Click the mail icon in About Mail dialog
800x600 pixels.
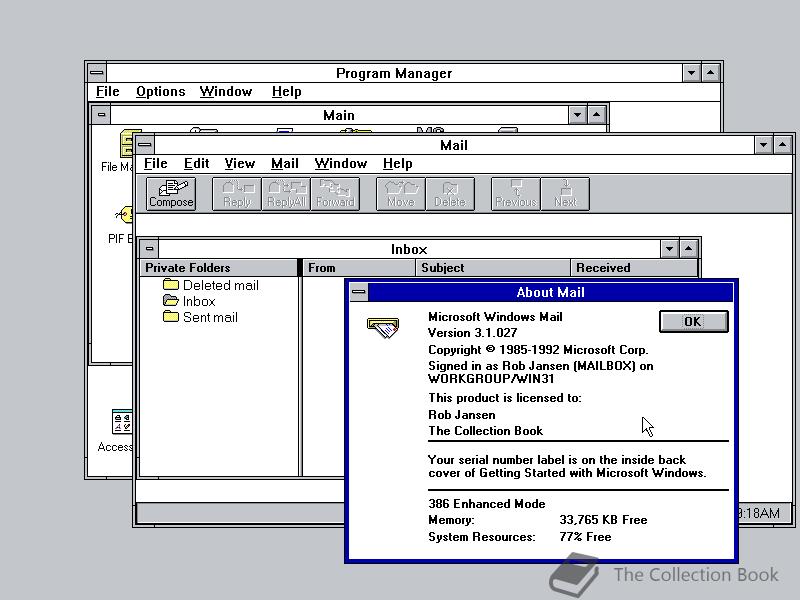tap(383, 328)
